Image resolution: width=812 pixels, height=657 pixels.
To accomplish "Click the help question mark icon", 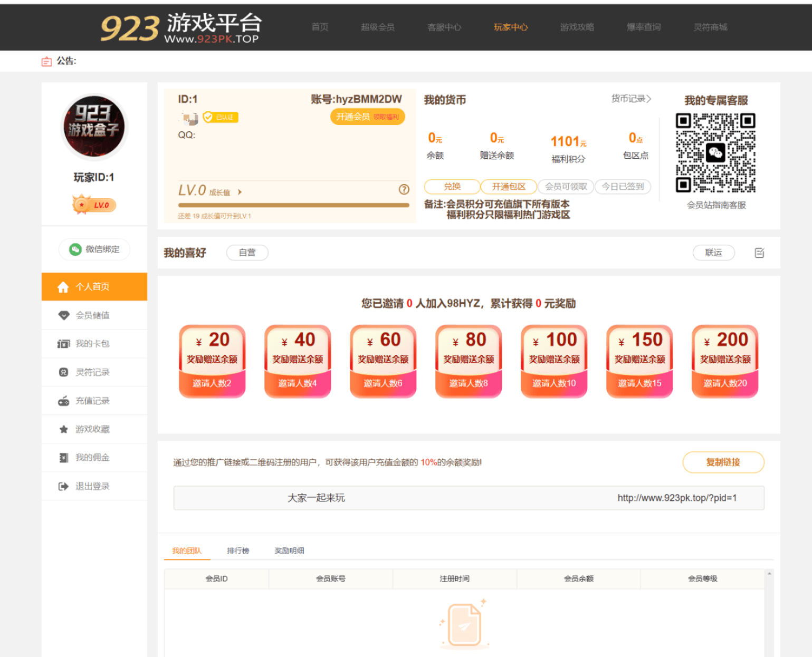I will [x=404, y=190].
